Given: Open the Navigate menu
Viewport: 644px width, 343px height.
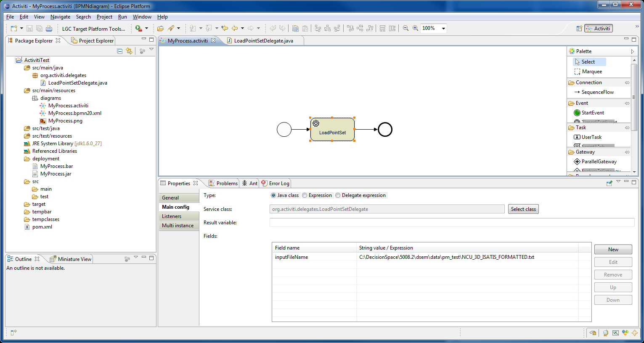Looking at the screenshot, I should point(60,17).
